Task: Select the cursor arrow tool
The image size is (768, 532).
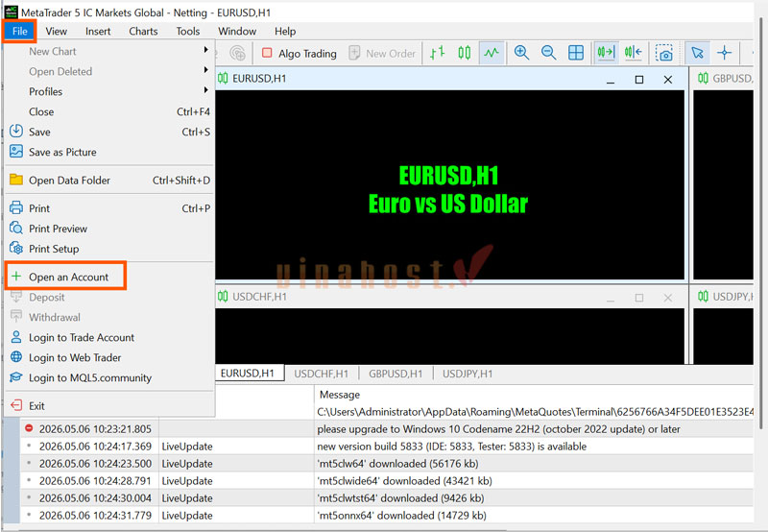Action: [698, 53]
